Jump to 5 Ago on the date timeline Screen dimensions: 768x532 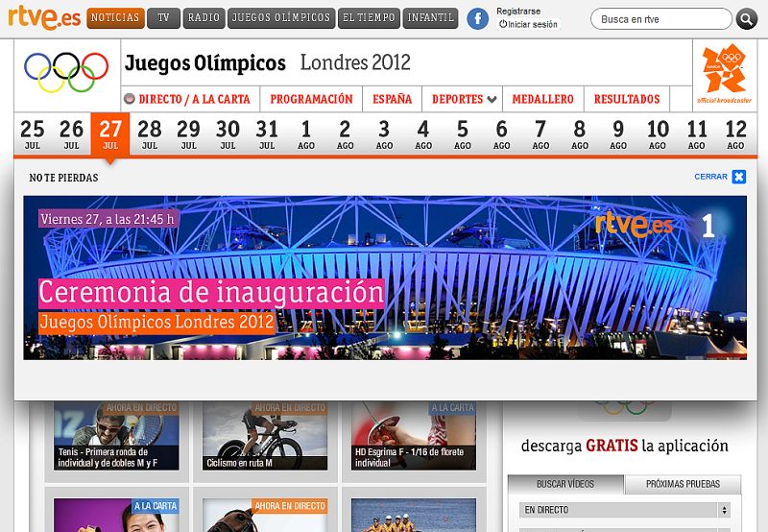462,133
